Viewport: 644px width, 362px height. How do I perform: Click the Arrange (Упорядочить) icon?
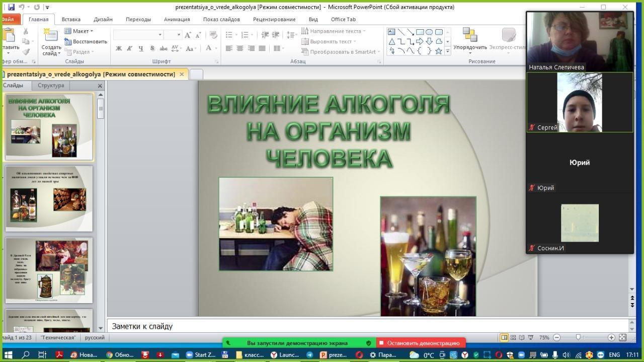coord(470,35)
